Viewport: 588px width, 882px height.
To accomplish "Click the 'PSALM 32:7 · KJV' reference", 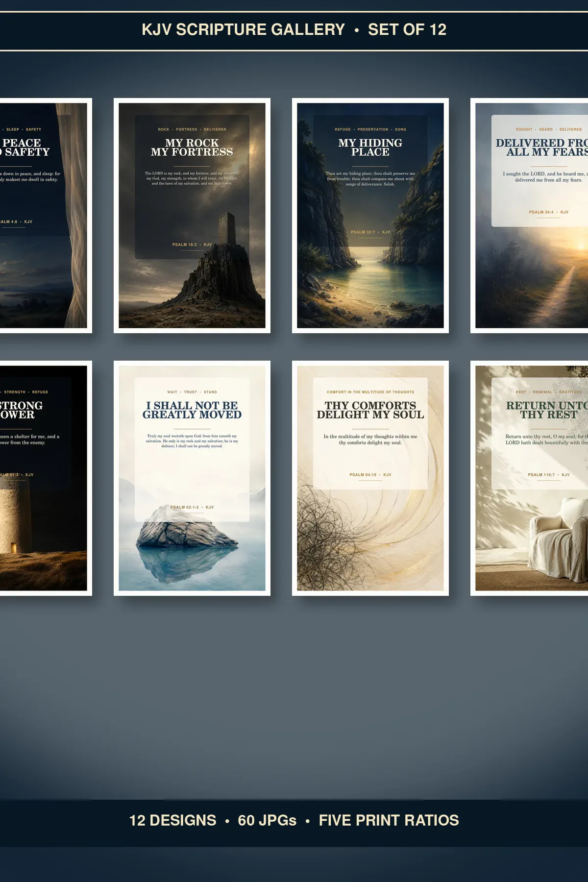I will click(x=370, y=232).
